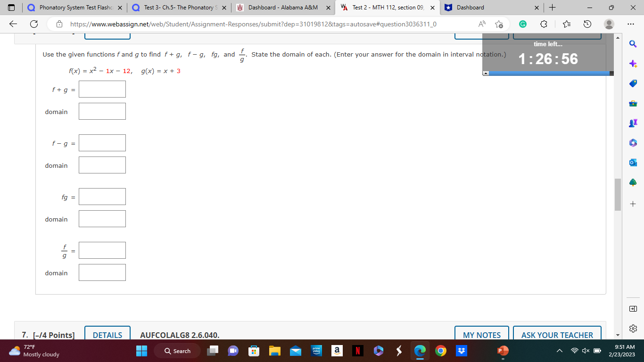This screenshot has width=644, height=362.
Task: Open the clock and date showing 9:51 AM
Action: click(x=622, y=351)
